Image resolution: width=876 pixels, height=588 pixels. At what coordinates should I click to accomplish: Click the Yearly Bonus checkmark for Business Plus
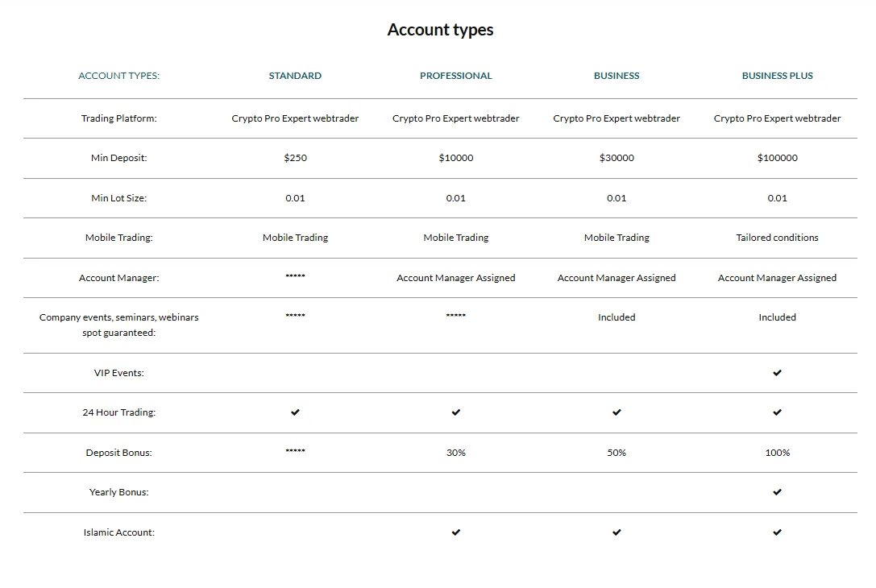tap(777, 492)
